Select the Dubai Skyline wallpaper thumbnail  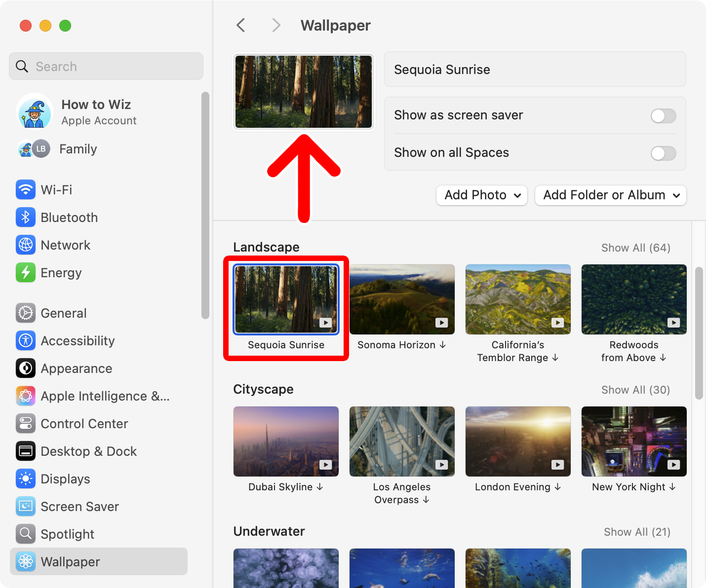click(x=285, y=441)
